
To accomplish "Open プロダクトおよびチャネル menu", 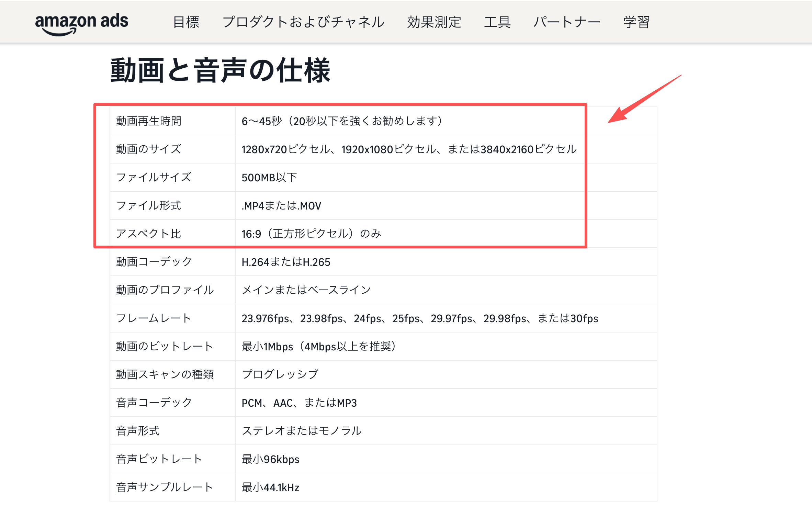I will tap(303, 22).
